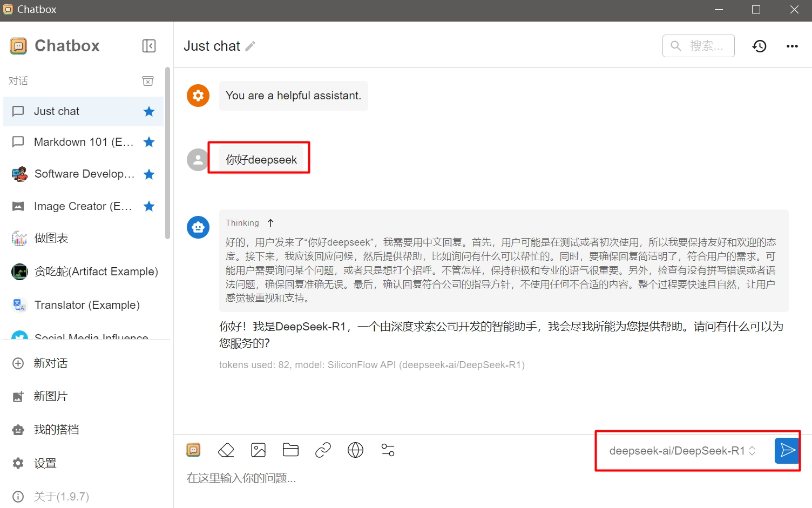Open 设置 settings

point(86,463)
